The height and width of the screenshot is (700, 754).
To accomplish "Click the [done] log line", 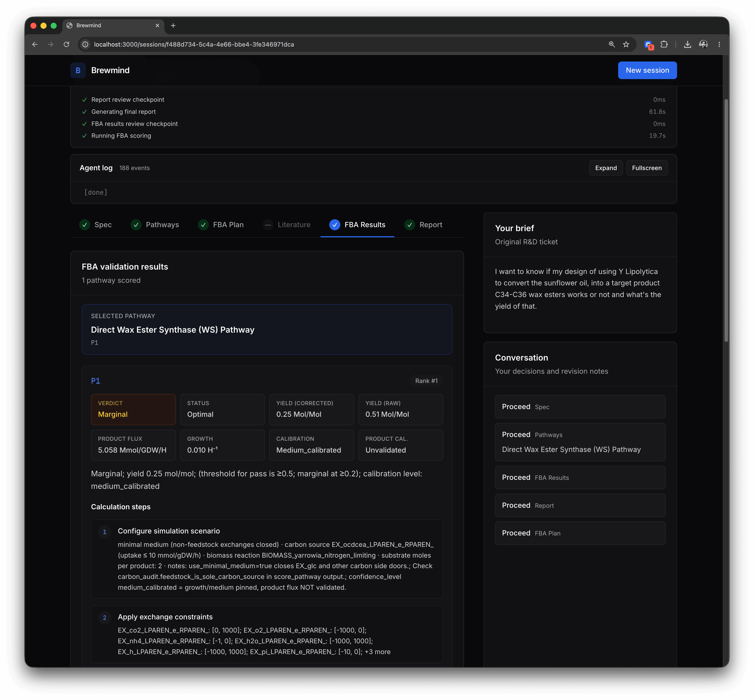I will [96, 192].
